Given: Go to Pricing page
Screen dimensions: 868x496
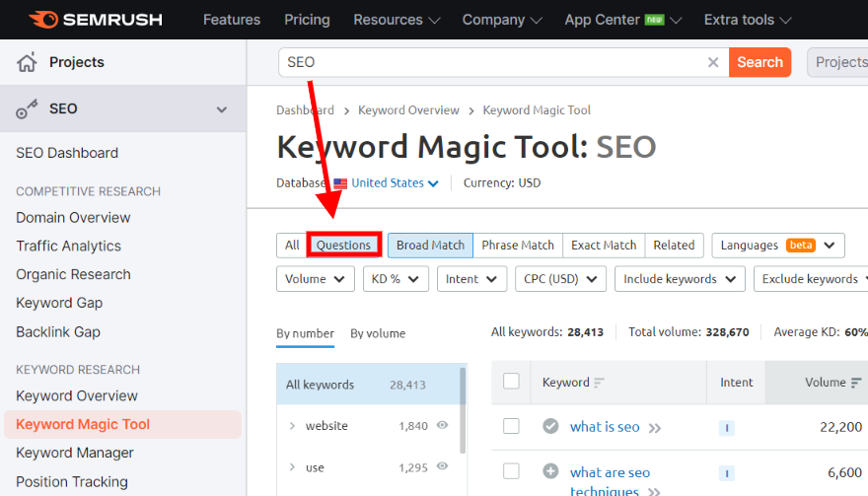Looking at the screenshot, I should (307, 20).
